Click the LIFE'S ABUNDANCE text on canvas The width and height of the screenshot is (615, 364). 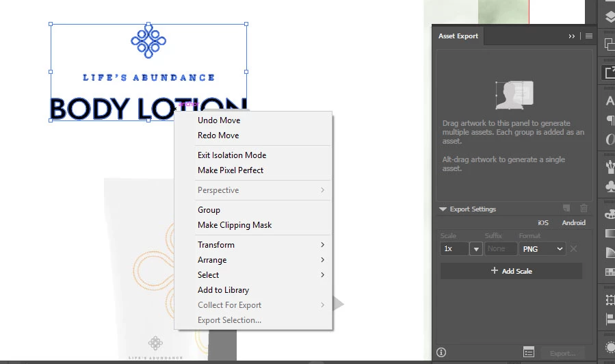(148, 78)
